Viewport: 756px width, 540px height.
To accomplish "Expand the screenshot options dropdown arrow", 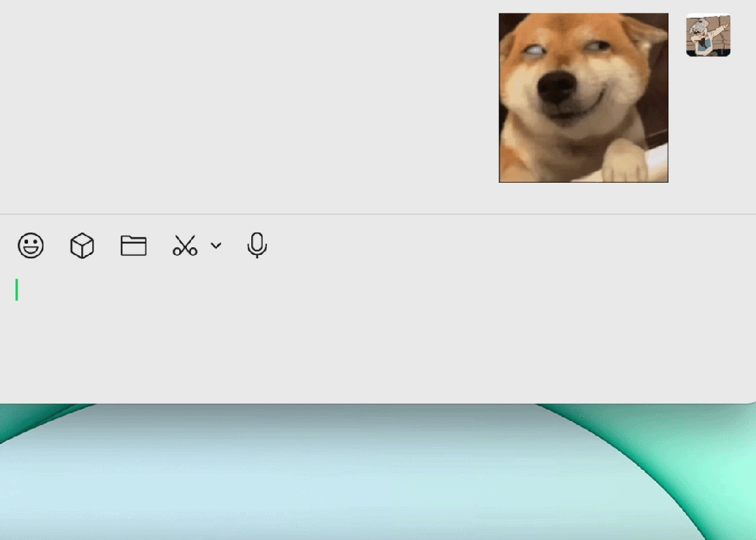I will pos(216,246).
